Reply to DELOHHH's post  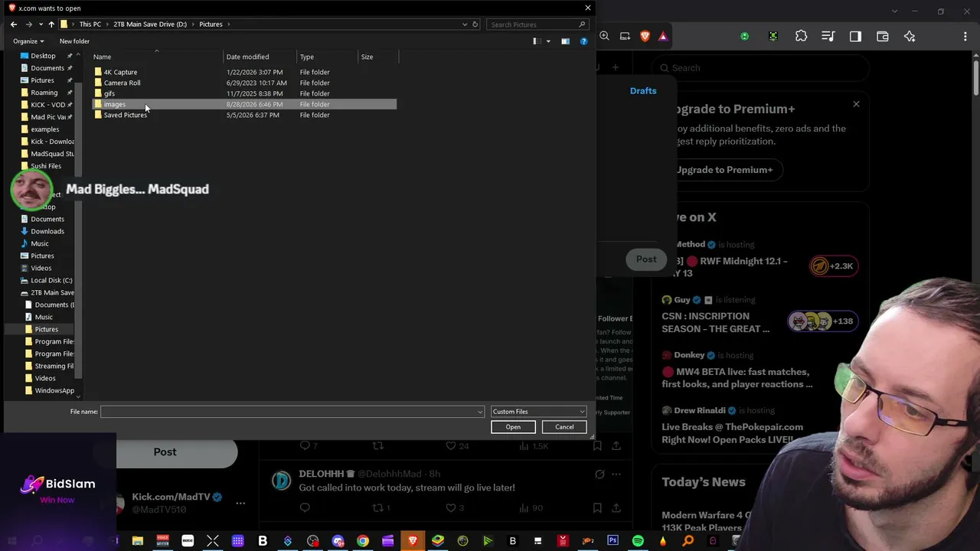[x=305, y=507]
